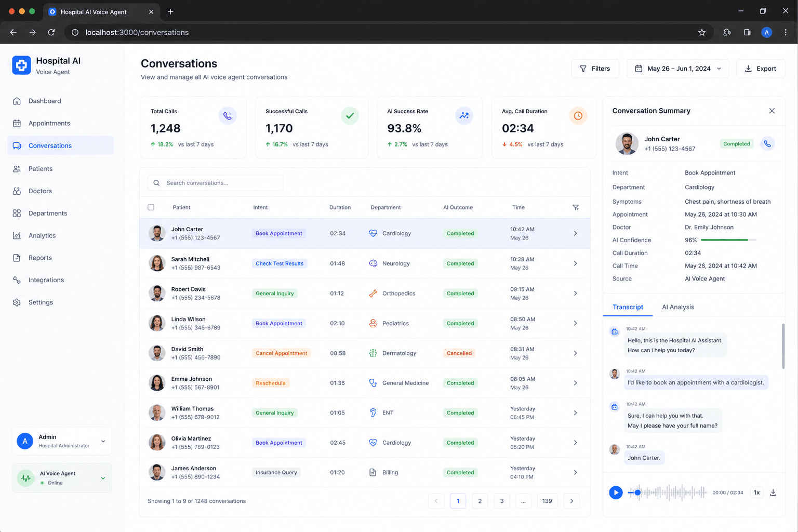Jump to the next page of conversations
This screenshot has height=532, width=798.
coord(571,501)
